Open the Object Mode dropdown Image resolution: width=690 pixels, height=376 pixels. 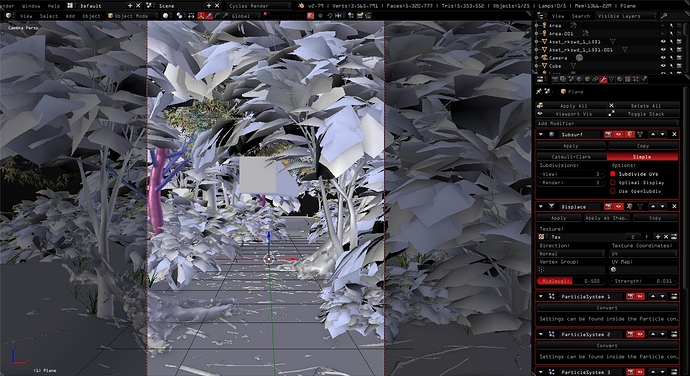[132, 16]
